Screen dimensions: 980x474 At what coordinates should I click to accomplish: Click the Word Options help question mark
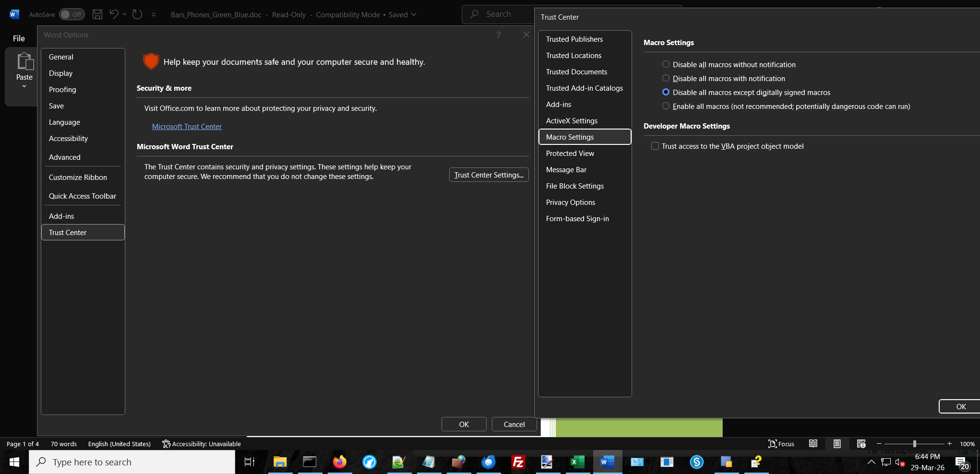click(x=498, y=35)
